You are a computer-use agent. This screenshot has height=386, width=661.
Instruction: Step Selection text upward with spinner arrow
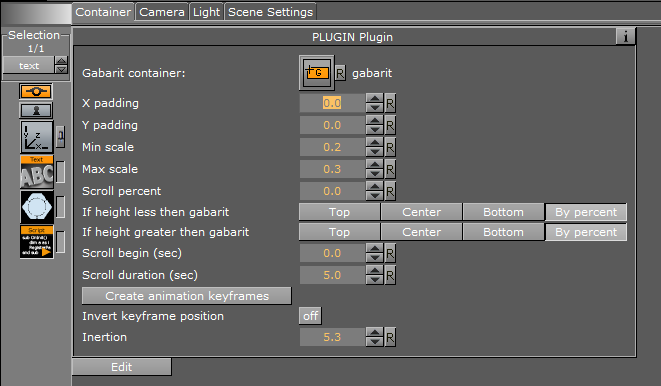click(x=62, y=61)
